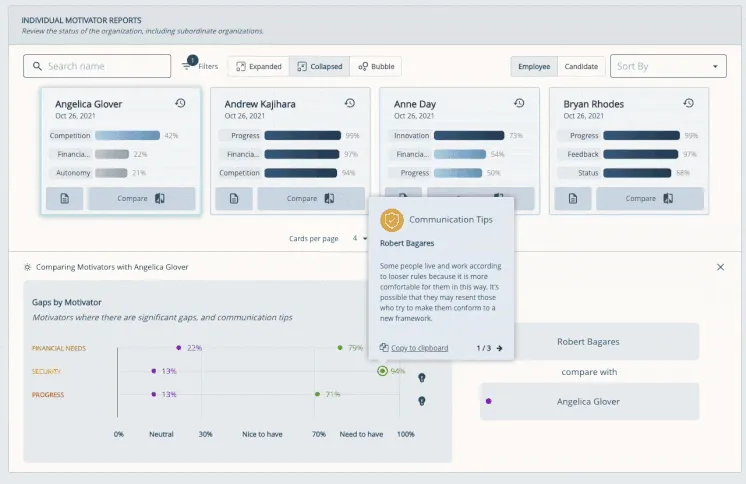The image size is (746, 484).
Task: Click history icon on Andrew Kajihara card
Action: point(350,103)
